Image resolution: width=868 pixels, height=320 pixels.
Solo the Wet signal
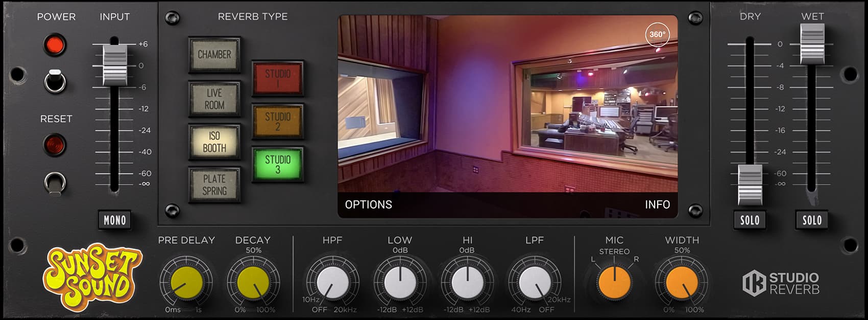pos(812,220)
